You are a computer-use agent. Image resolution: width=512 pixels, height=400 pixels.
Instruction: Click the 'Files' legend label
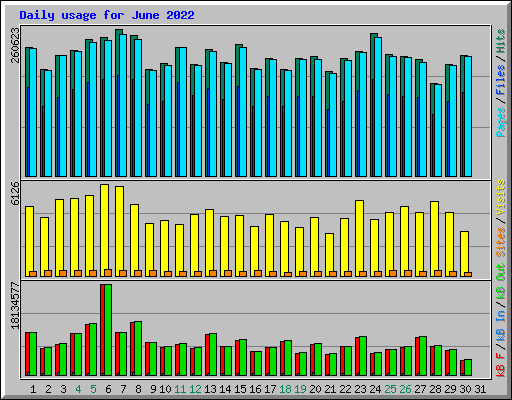pyautogui.click(x=501, y=80)
